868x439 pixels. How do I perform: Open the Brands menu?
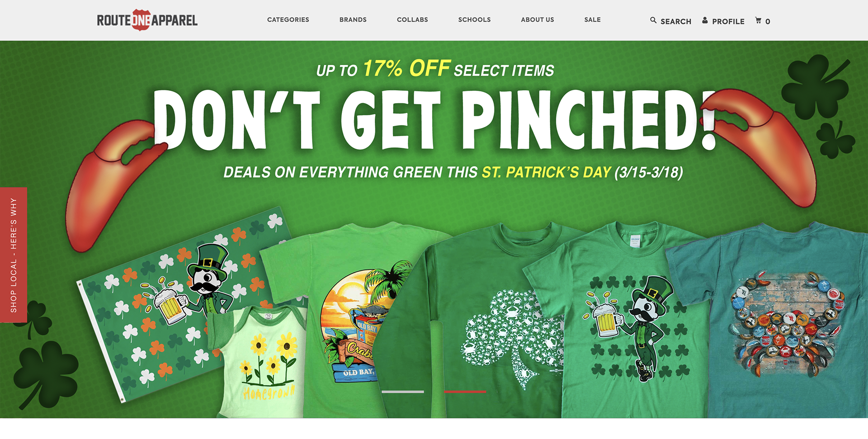[x=353, y=20]
